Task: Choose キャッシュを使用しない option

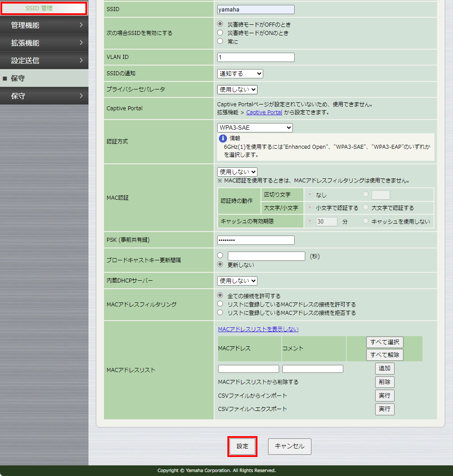Action: (x=366, y=221)
